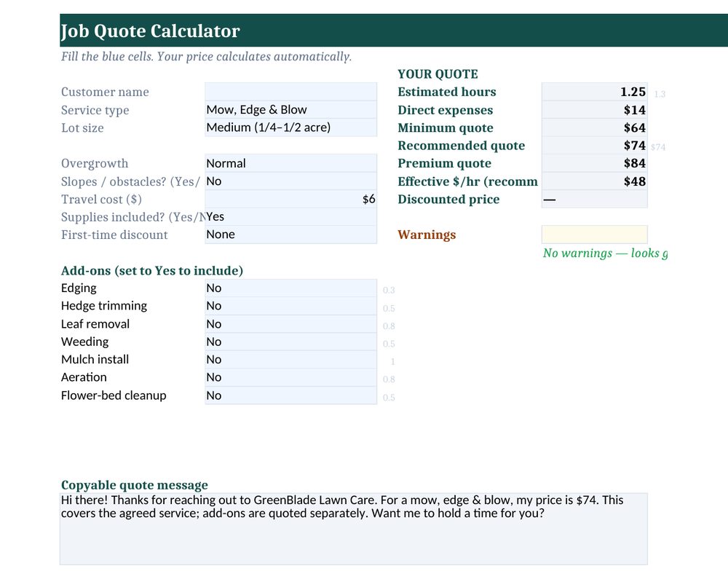The width and height of the screenshot is (728, 579).
Task: Select the 'No warnings — looks g' text
Action: 606,253
